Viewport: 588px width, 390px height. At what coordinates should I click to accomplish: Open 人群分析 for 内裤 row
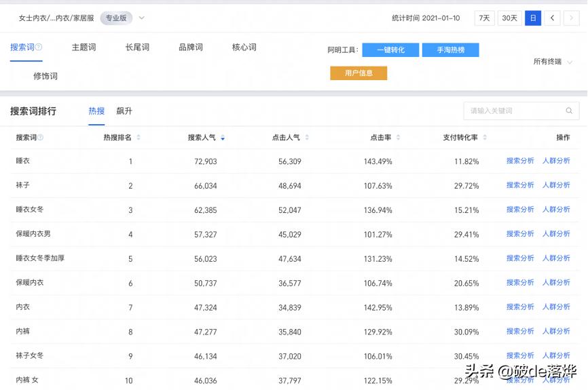click(556, 331)
